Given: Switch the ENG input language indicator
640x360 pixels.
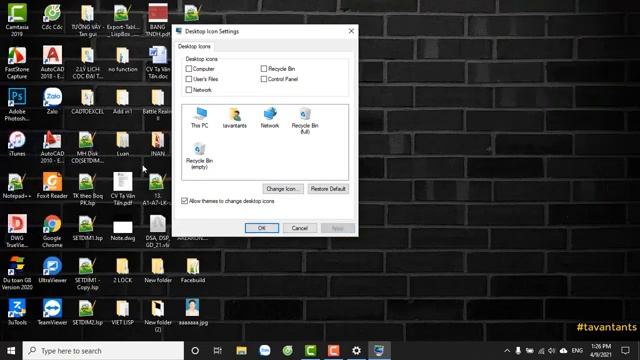Looking at the screenshot, I should (577, 351).
